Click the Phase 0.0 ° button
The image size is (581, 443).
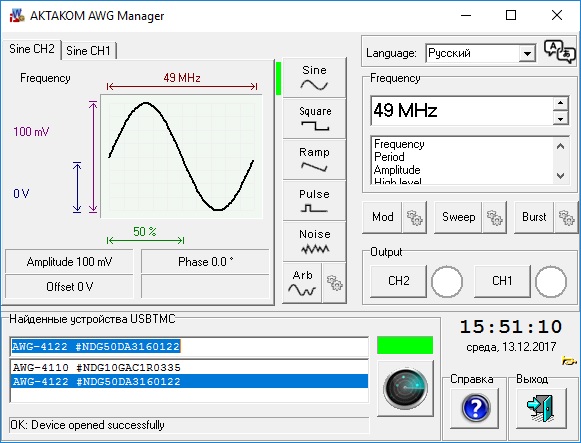205,262
